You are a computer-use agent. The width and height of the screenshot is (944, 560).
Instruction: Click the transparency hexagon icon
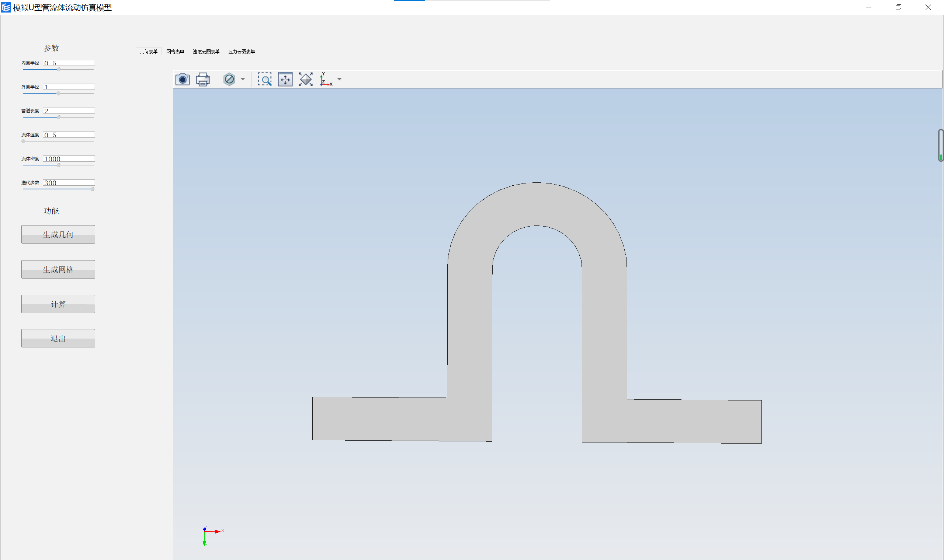pos(229,79)
